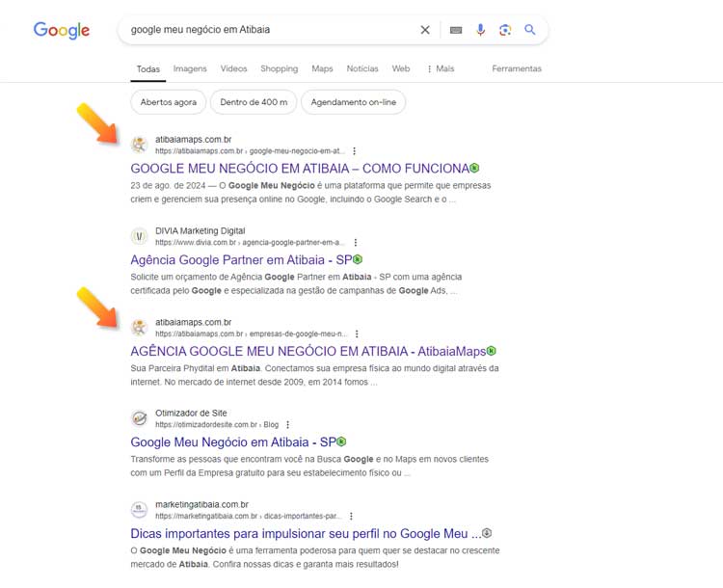The width and height of the screenshot is (723, 588).
Task: Open Google Lens image search icon
Action: (505, 30)
